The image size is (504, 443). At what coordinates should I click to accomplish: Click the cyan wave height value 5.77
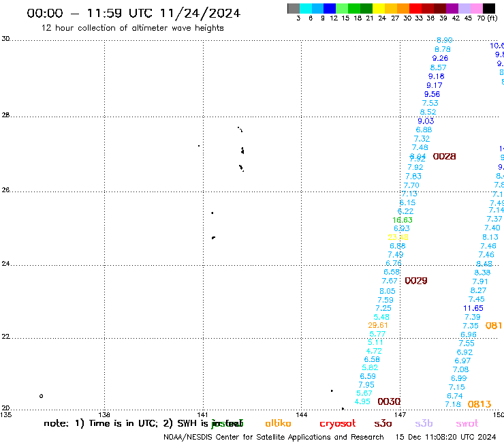pos(377,334)
